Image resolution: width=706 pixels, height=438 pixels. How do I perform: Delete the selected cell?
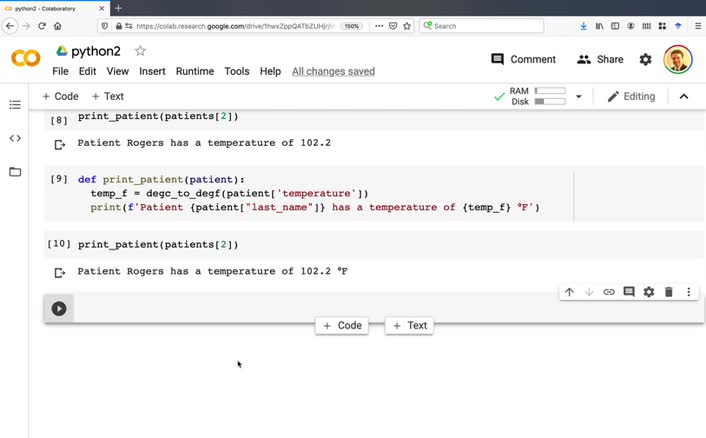coord(669,292)
